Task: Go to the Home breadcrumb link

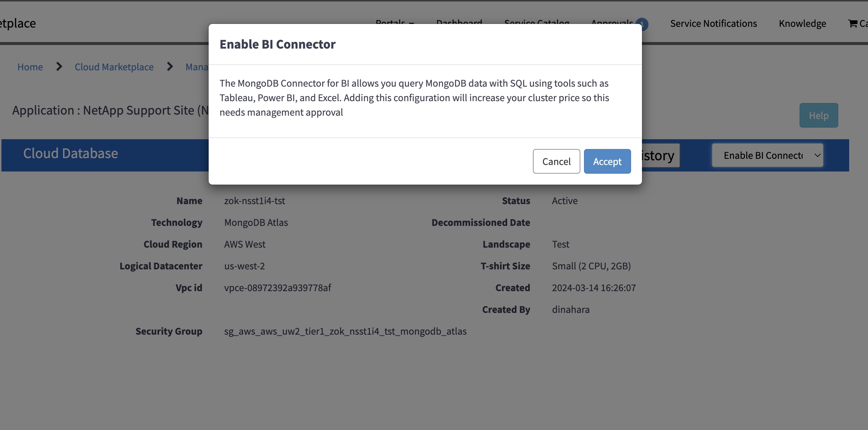Action: (x=30, y=67)
